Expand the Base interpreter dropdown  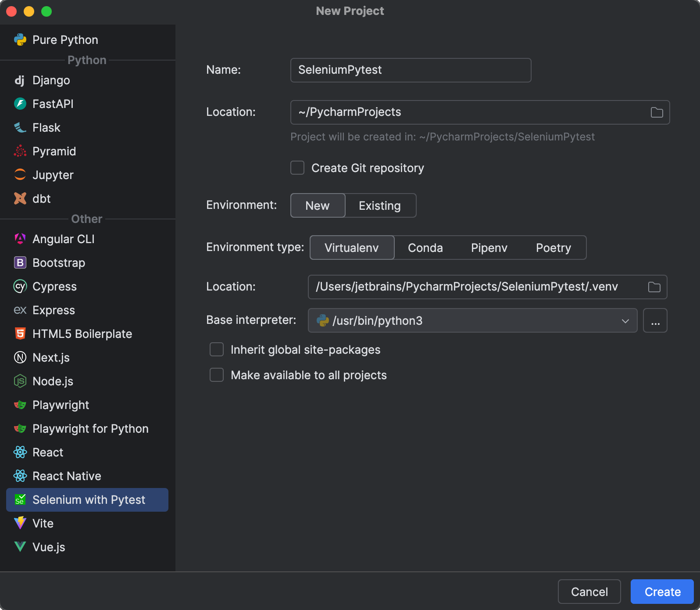click(625, 321)
